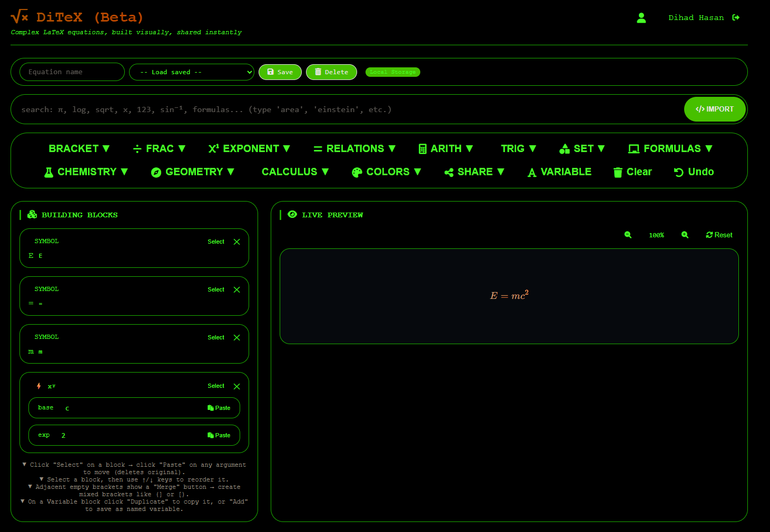The width and height of the screenshot is (770, 532).
Task: Expand the FORMULAS menu
Action: [671, 148]
